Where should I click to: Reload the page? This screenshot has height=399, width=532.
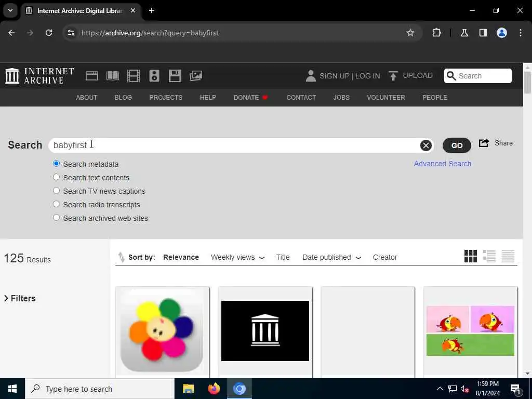coord(49,33)
